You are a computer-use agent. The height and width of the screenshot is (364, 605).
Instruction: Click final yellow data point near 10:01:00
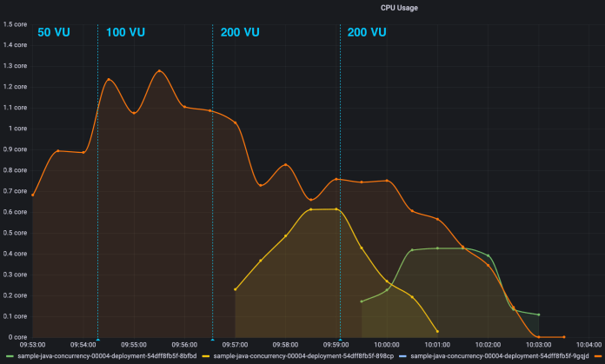[437, 331]
